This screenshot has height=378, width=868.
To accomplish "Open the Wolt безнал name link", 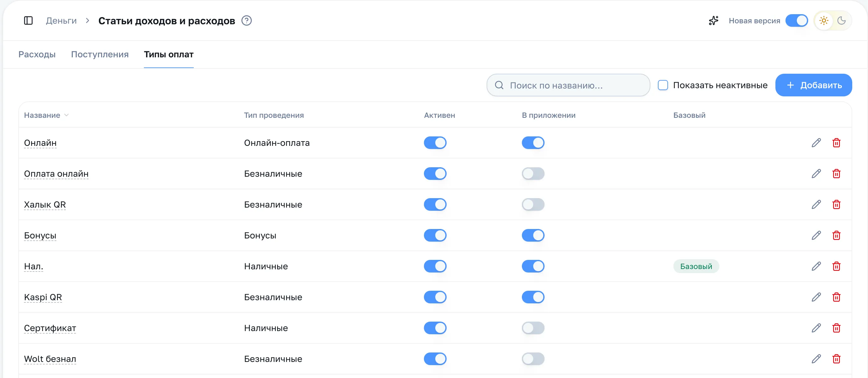I will click(50, 359).
